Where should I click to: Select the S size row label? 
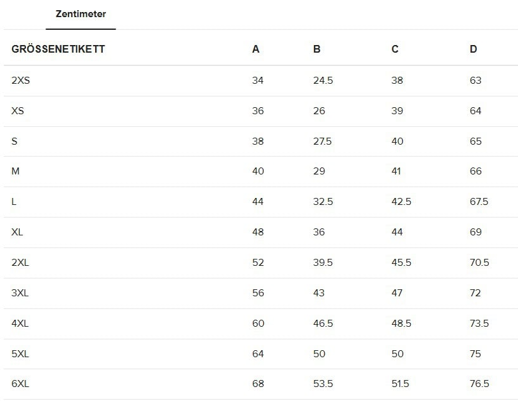click(x=15, y=141)
